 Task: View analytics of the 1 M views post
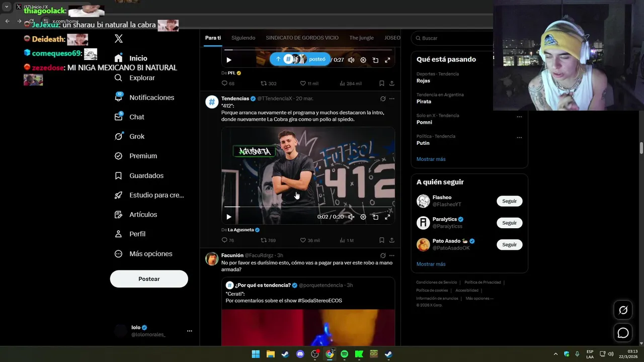pos(347,240)
